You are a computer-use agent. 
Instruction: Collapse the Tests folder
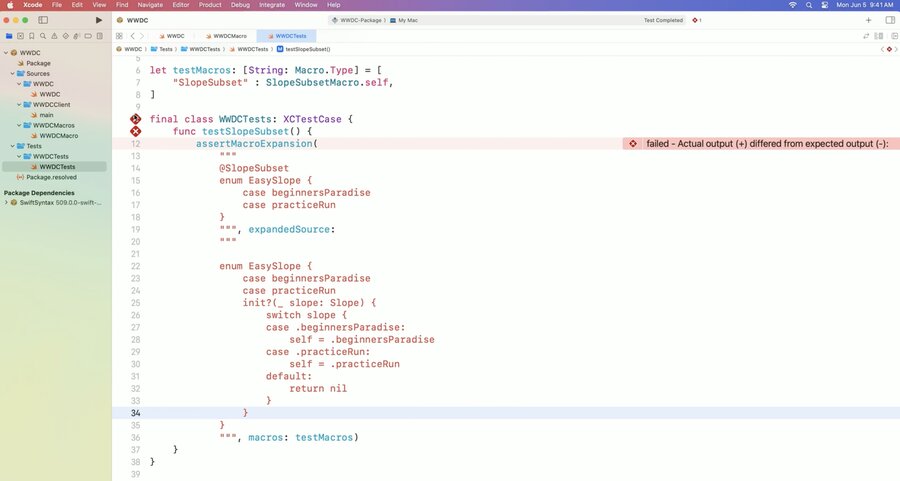click(x=12, y=146)
